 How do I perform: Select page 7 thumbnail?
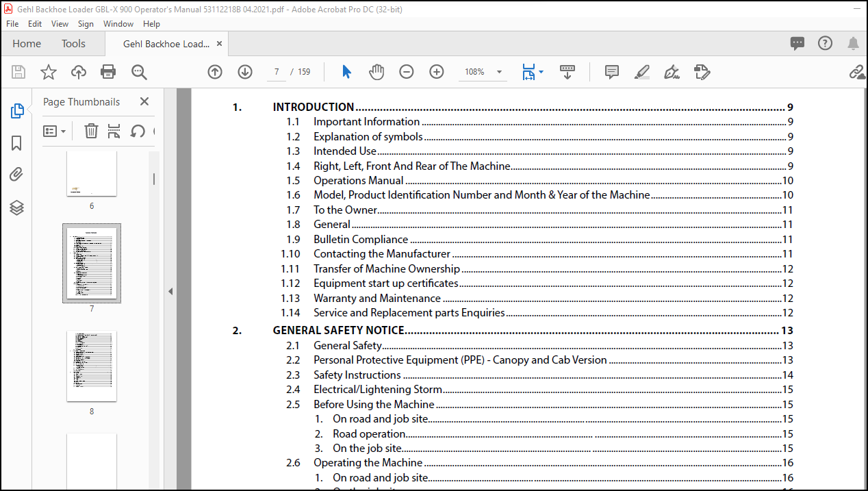pyautogui.click(x=92, y=263)
